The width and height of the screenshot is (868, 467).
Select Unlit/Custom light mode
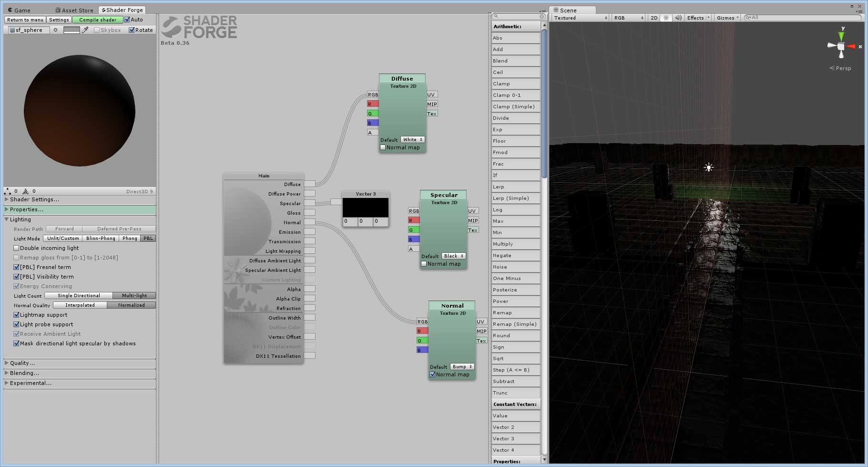[63, 239]
